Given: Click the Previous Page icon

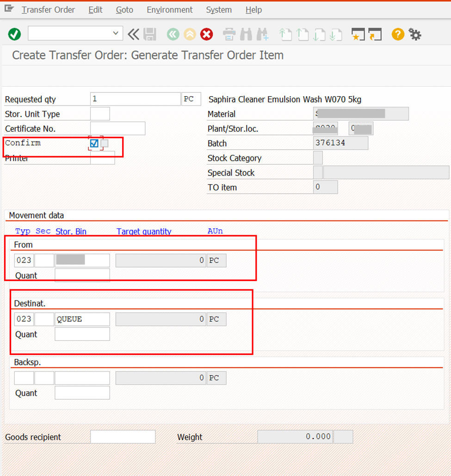Looking at the screenshot, I should pyautogui.click(x=303, y=34).
